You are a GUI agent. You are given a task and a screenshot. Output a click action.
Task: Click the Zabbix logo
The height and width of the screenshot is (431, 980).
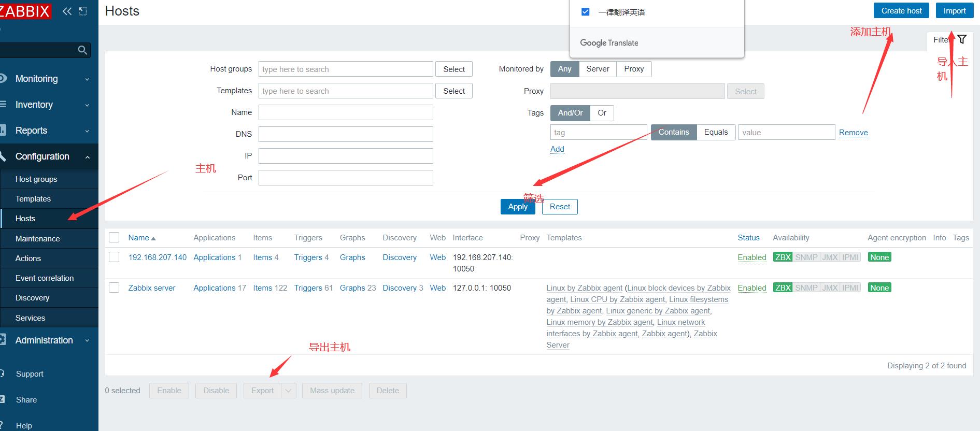point(25,11)
